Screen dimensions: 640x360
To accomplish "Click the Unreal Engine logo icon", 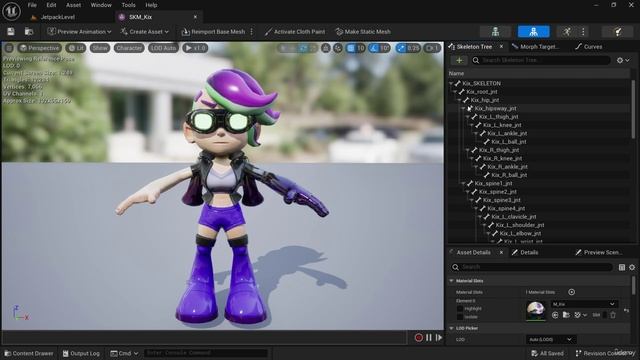I will [11, 11].
